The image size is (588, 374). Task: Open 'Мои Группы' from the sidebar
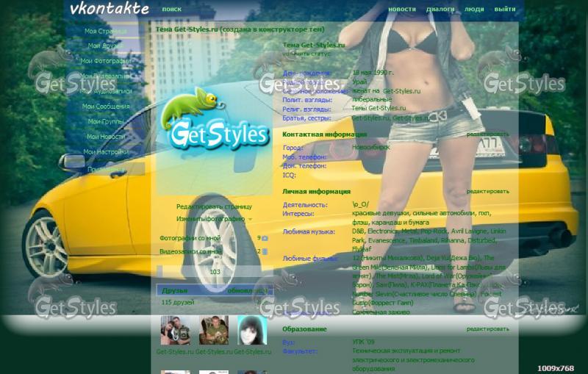pos(106,122)
